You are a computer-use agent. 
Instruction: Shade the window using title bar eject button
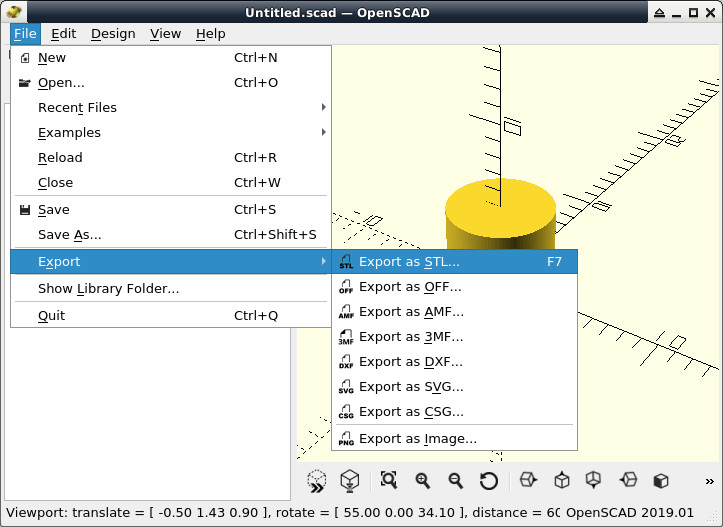(x=660, y=12)
